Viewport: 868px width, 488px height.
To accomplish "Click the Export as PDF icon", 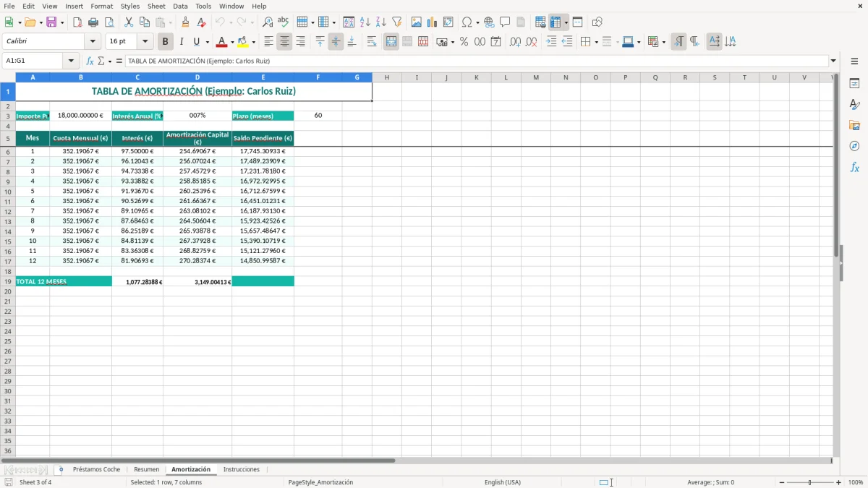I will click(77, 22).
